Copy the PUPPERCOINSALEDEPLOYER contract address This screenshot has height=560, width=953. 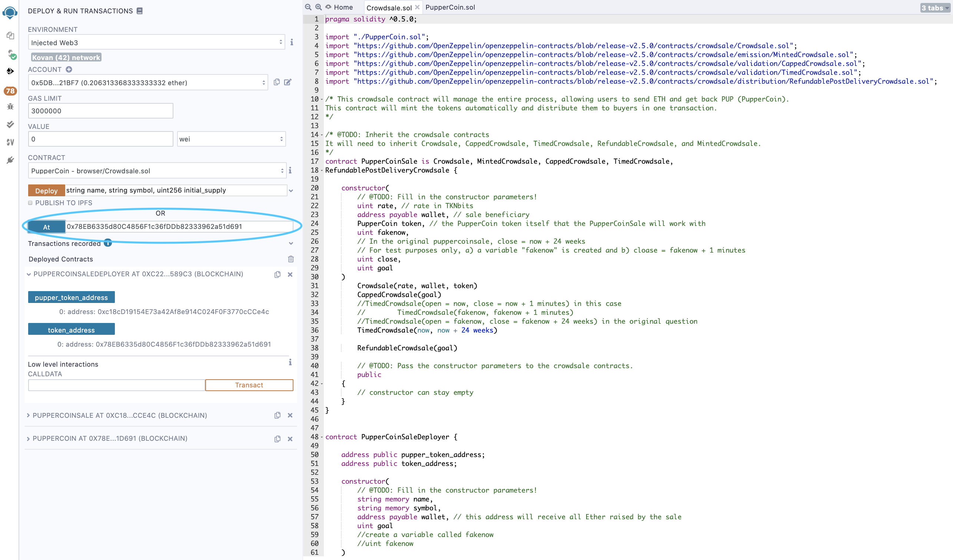[278, 274]
